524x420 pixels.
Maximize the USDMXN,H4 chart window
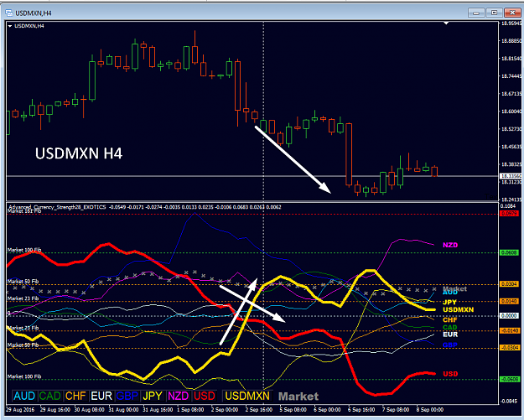(495, 13)
